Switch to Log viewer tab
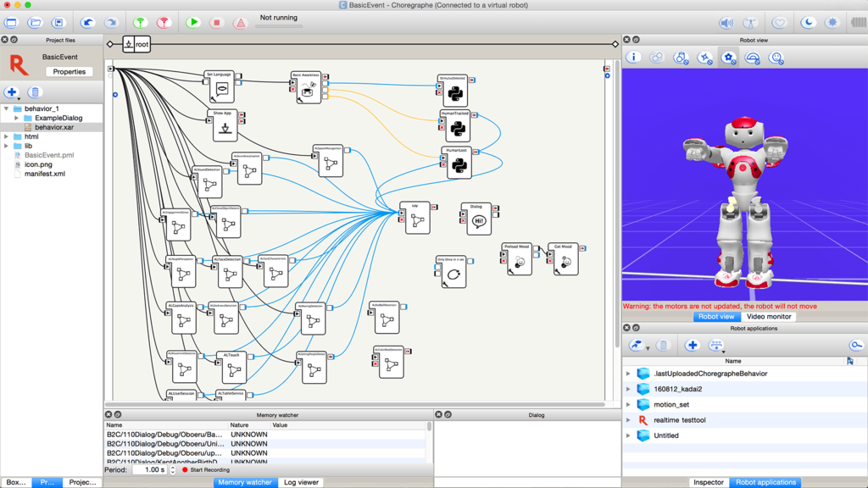This screenshot has width=868, height=488. (301, 482)
